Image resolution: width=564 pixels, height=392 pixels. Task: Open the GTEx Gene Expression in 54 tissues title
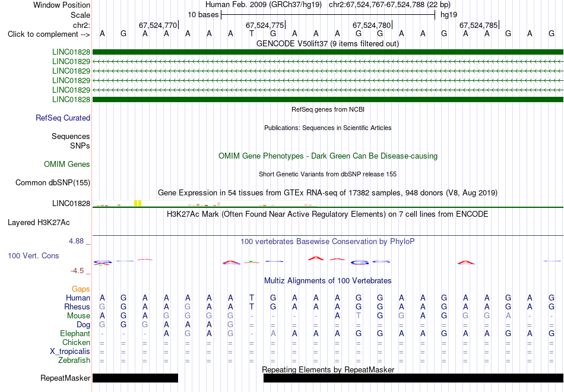pyautogui.click(x=328, y=193)
